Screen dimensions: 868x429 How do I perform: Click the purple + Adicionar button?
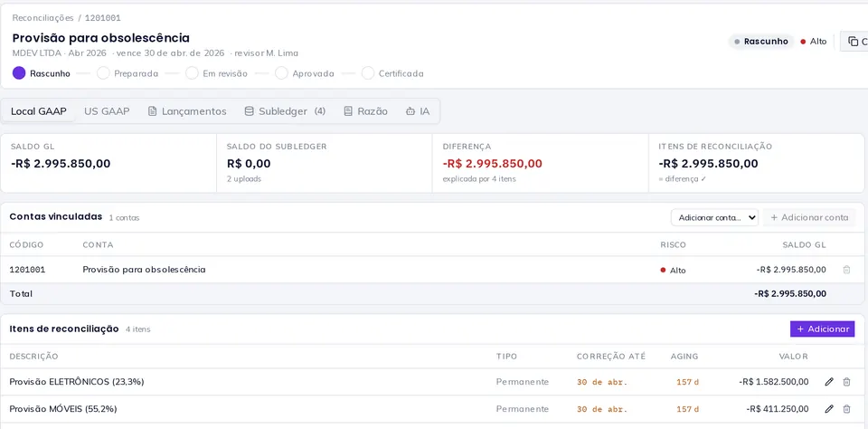(x=823, y=329)
